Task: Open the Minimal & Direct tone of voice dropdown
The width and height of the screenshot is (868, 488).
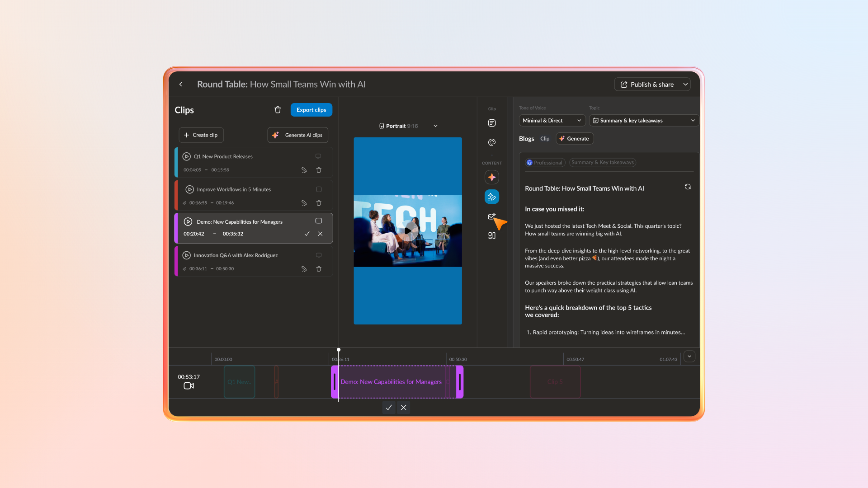Action: (x=552, y=120)
